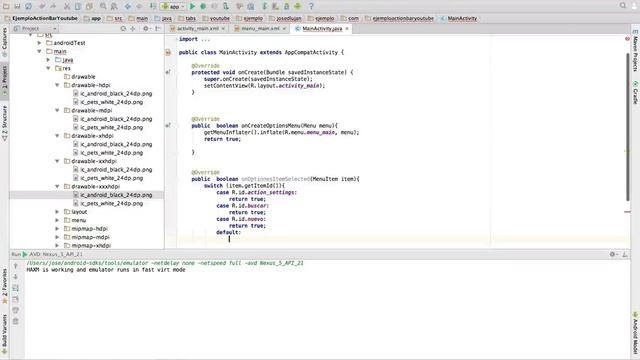Close the MainActivity.java tab

coord(347,29)
